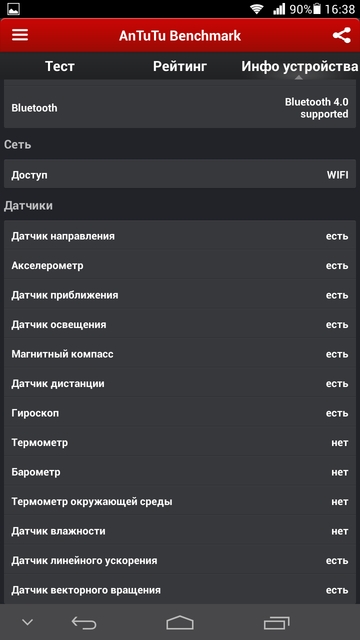Tap the picture notification icon in status bar
Viewport: 360px width, 640px height.
pyautogui.click(x=13, y=9)
